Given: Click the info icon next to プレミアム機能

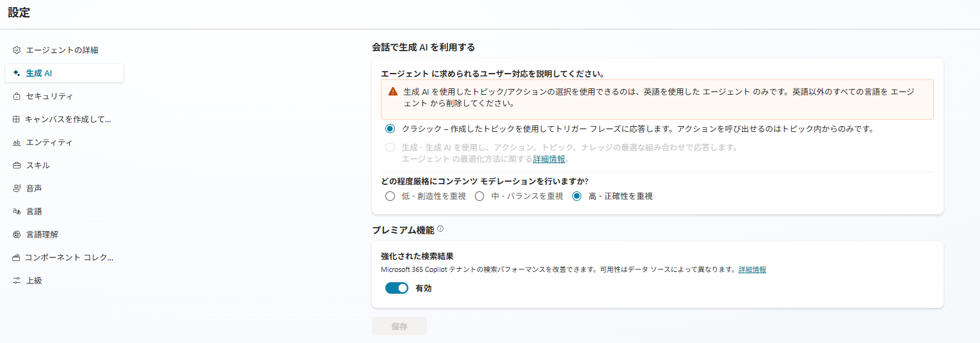Looking at the screenshot, I should click(440, 229).
